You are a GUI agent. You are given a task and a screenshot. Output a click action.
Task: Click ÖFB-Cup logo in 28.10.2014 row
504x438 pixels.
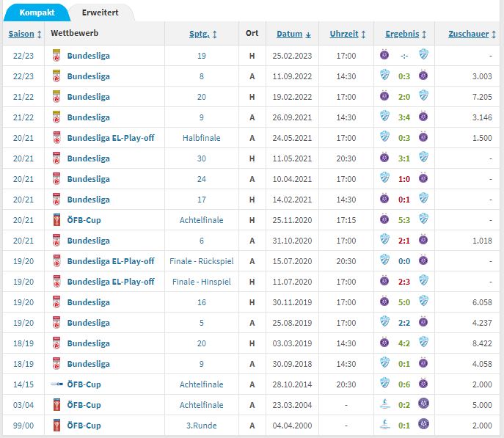click(57, 384)
